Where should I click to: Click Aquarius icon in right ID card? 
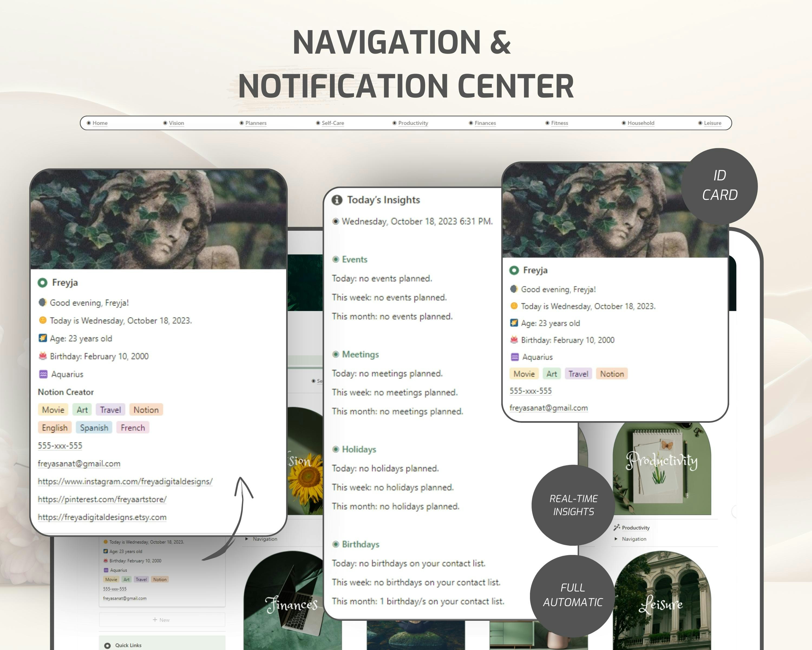[x=515, y=357]
